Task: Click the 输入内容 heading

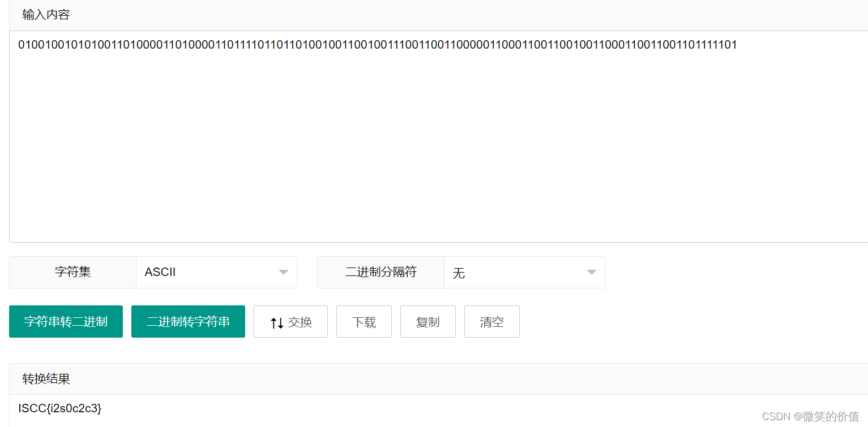Action: tap(46, 15)
